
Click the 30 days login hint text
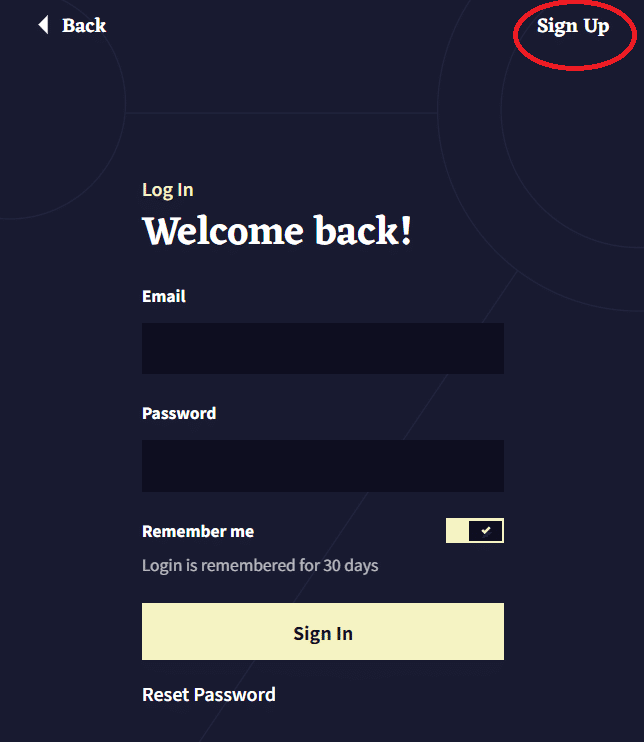click(x=260, y=565)
